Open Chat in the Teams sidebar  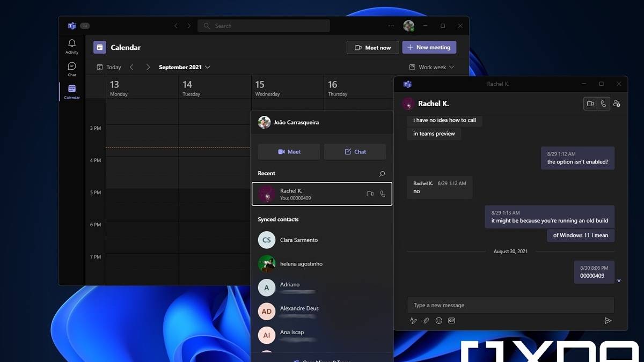[72, 69]
